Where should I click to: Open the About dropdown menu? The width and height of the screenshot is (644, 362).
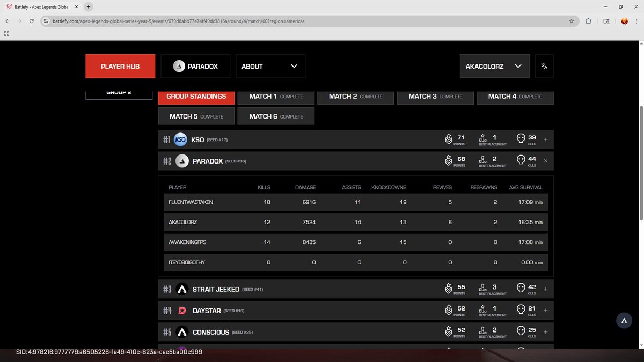[x=270, y=66]
